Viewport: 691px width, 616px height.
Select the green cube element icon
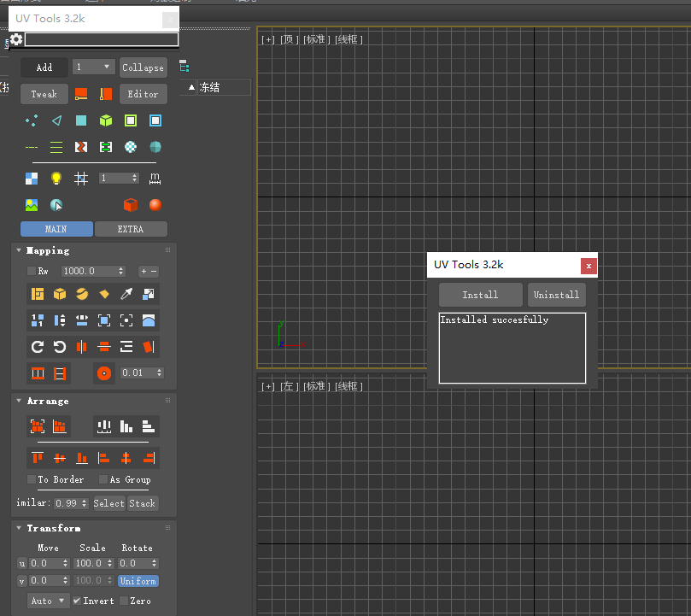[106, 120]
